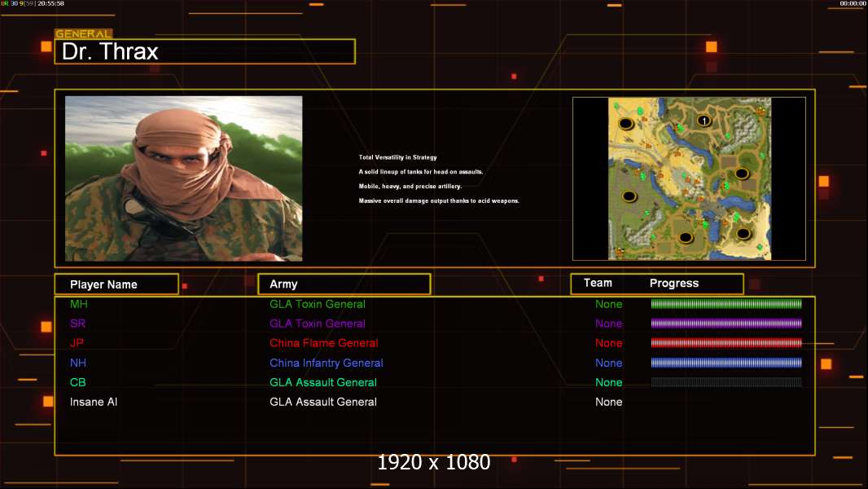Click 'Mobile, heavy, and precise artillery.' line

click(410, 186)
